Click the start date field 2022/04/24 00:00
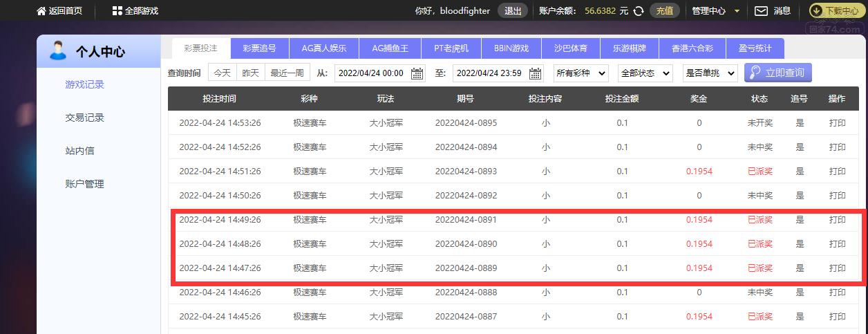 tap(380, 73)
